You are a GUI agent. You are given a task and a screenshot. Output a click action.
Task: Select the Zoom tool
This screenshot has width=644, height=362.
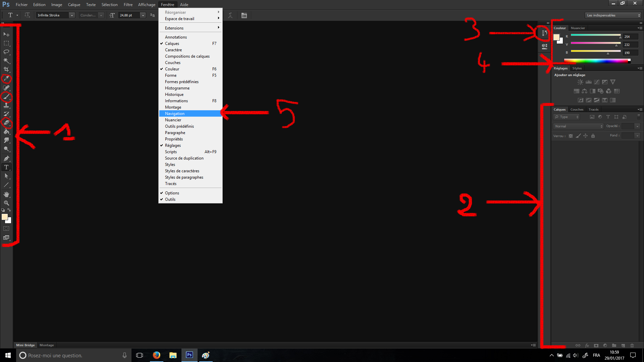(x=6, y=203)
